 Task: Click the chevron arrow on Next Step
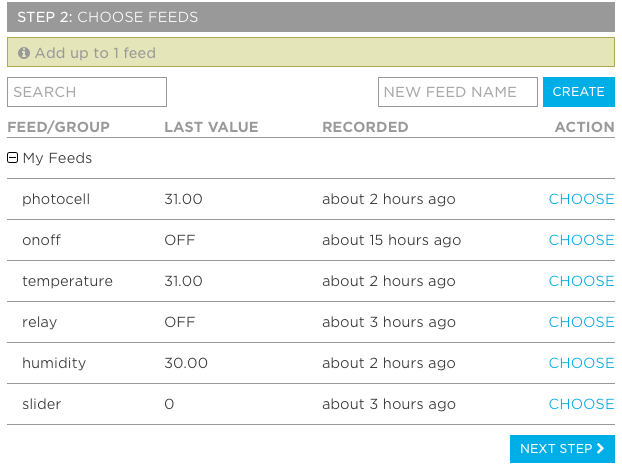[x=600, y=449]
